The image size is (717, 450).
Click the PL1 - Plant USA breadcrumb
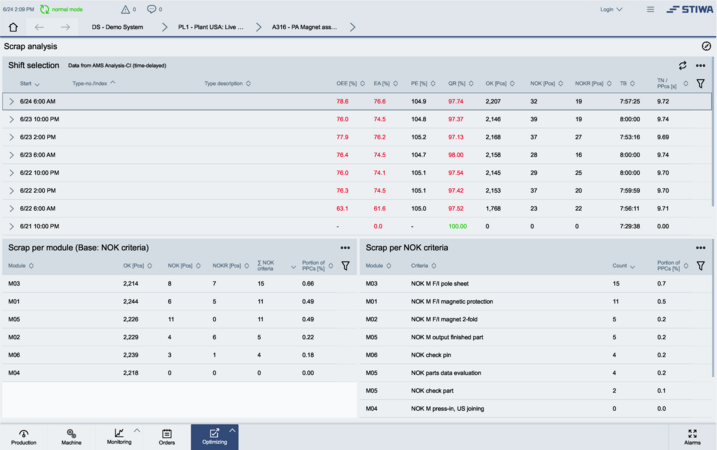coord(211,27)
